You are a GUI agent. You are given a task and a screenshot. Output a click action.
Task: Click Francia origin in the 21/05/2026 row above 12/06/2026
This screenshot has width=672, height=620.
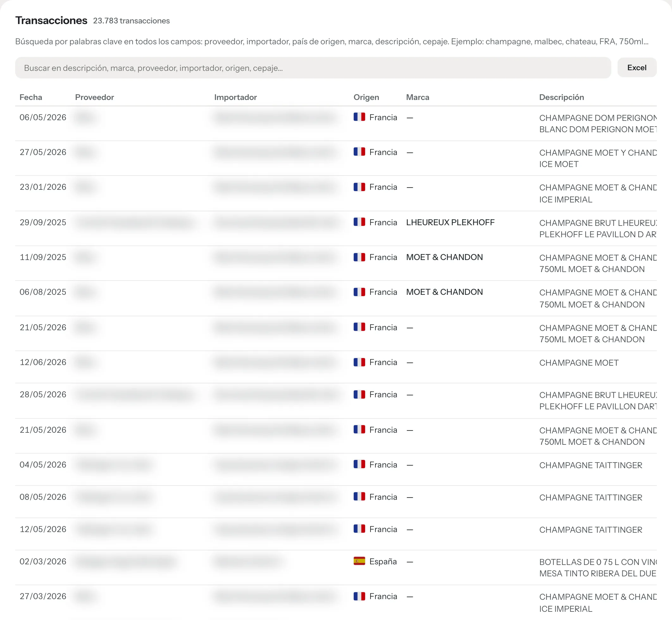click(x=383, y=327)
